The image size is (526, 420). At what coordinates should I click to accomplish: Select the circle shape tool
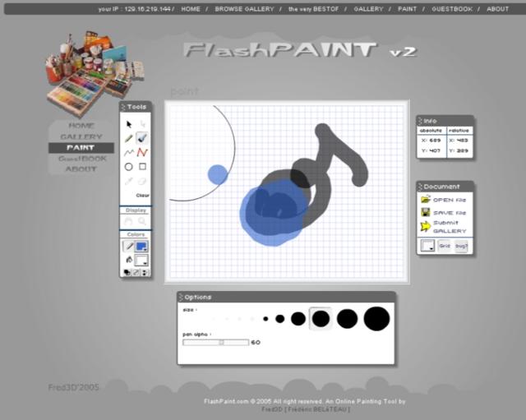(128, 167)
